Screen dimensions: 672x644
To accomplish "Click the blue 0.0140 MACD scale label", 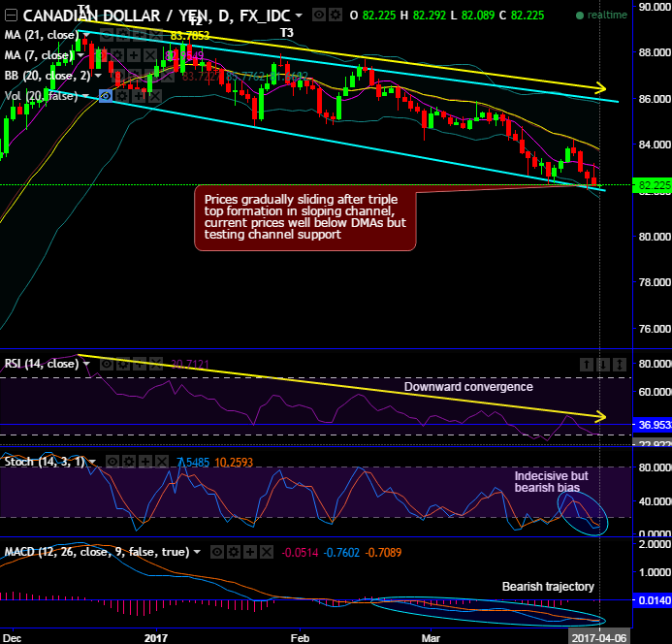I will click(652, 600).
